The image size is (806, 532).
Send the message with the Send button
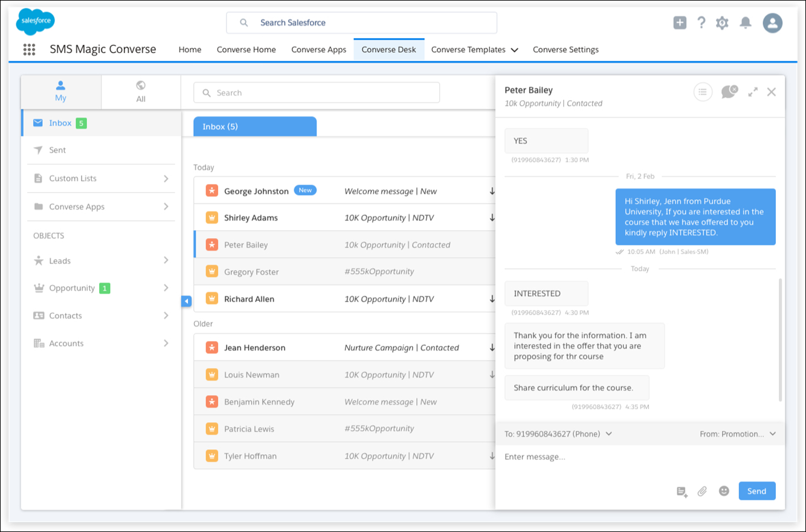pyautogui.click(x=757, y=491)
